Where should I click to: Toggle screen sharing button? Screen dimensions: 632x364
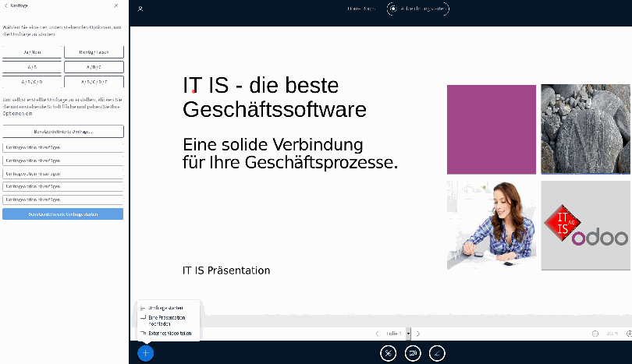pyautogui.click(x=437, y=354)
